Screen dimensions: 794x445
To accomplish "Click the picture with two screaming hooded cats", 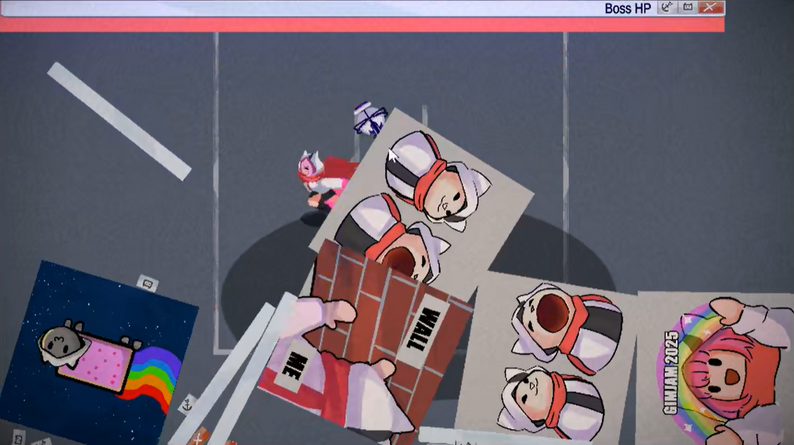I will [546, 359].
